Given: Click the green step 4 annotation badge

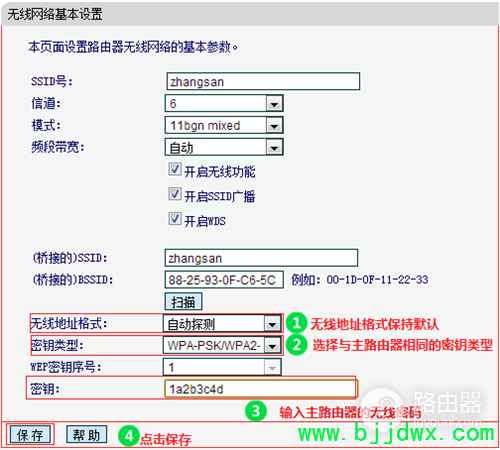Looking at the screenshot, I should click(128, 436).
